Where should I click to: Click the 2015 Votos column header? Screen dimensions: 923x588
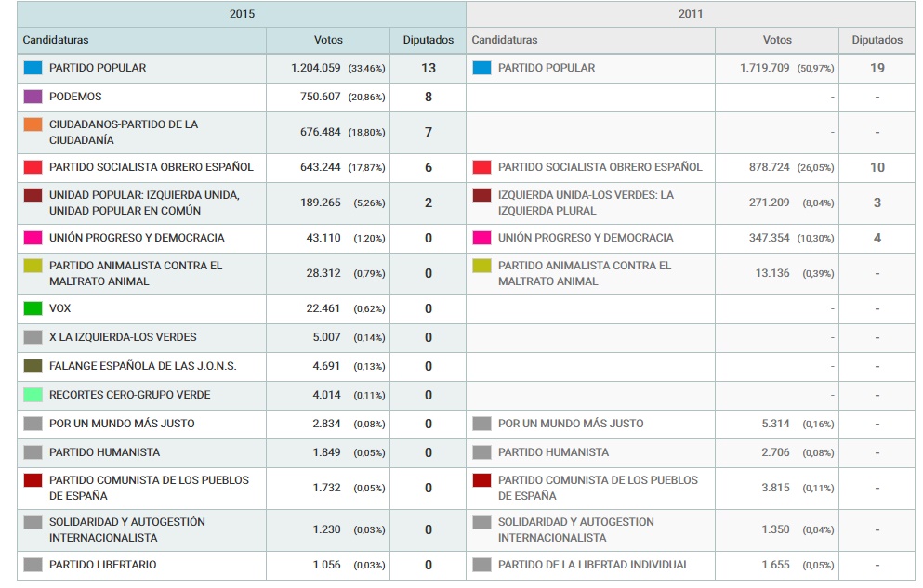click(x=328, y=40)
